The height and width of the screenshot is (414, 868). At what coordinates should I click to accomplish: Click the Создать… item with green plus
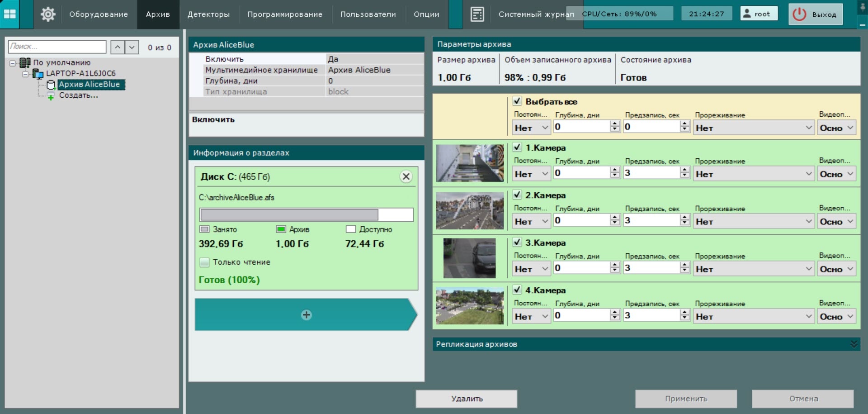pos(78,95)
